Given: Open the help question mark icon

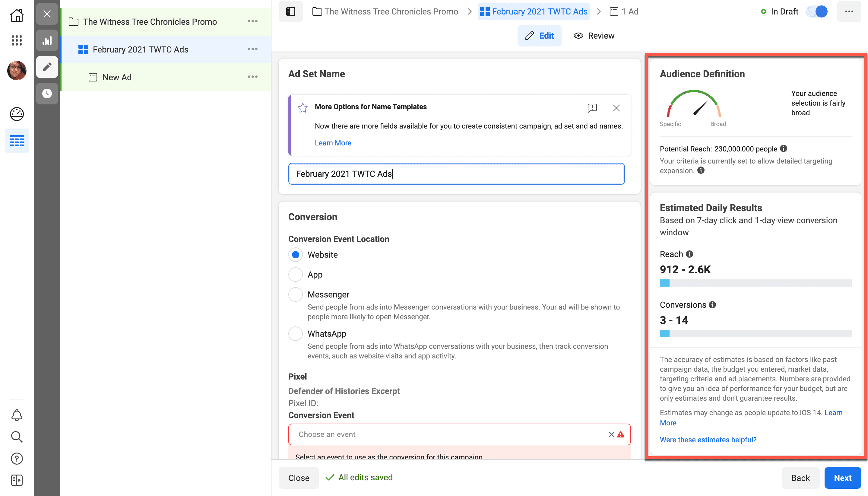Looking at the screenshot, I should click(x=17, y=459).
